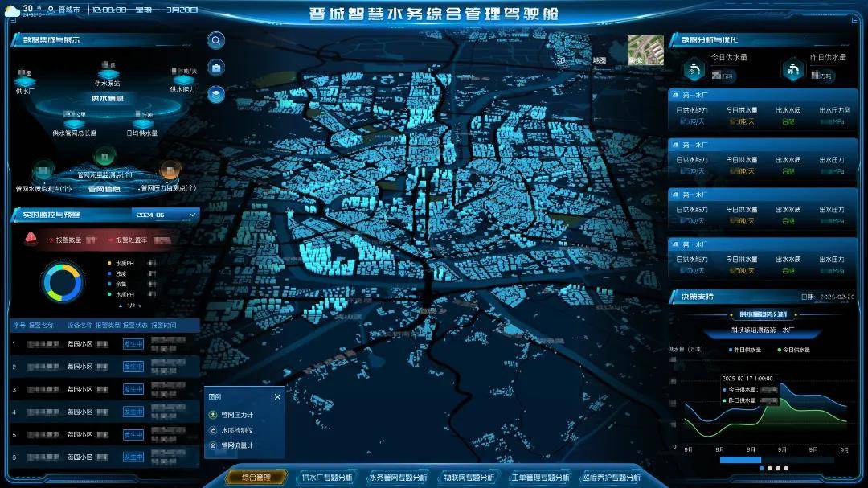Click the search magnifier icon on map
Image resolution: width=868 pixels, height=488 pixels.
(x=216, y=41)
